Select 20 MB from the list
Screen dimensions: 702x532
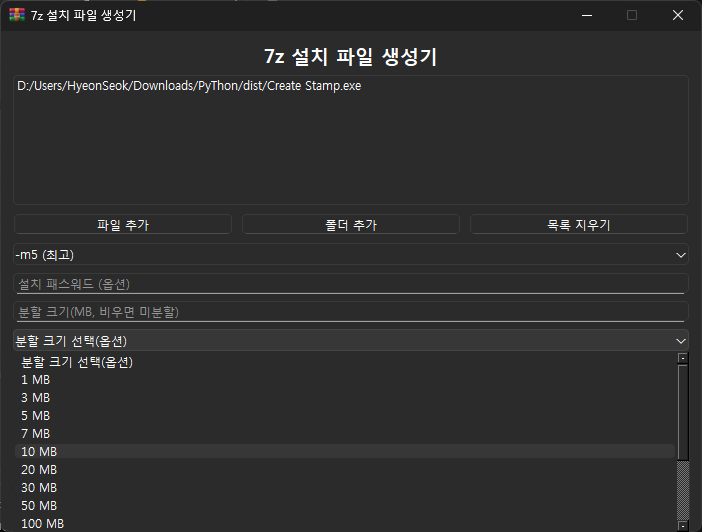tap(345, 469)
